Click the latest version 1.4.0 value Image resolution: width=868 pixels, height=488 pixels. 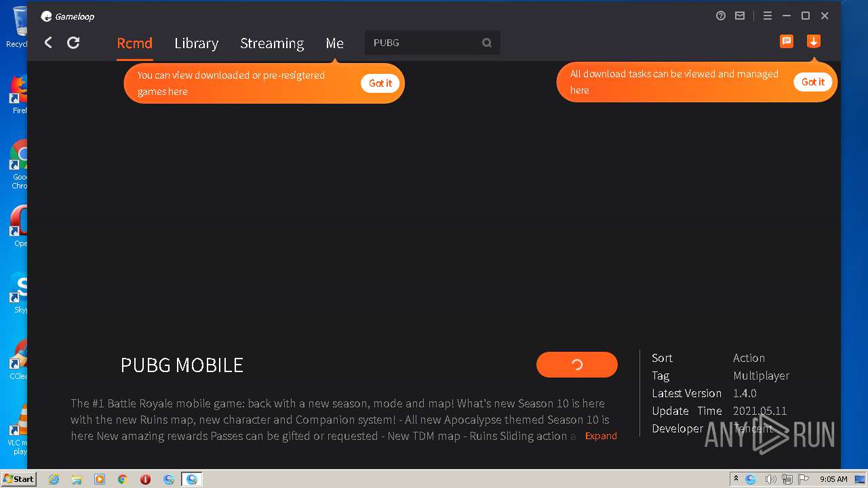tap(745, 393)
